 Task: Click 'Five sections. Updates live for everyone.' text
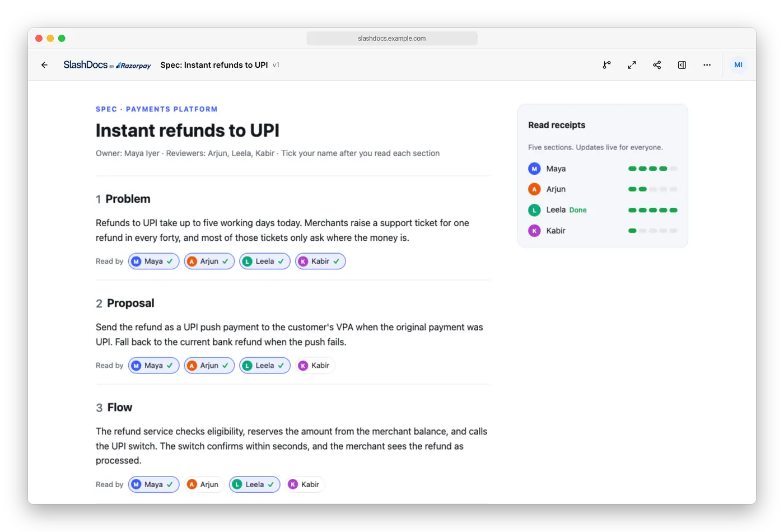[595, 147]
